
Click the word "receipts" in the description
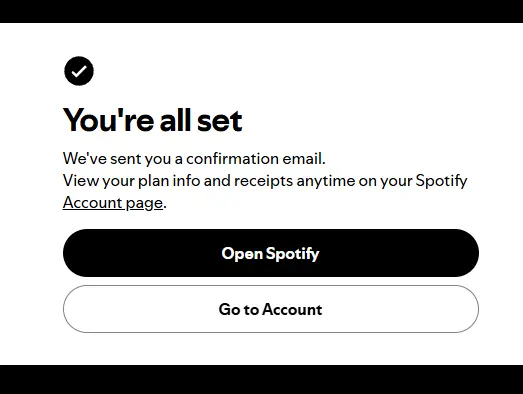tap(264, 181)
